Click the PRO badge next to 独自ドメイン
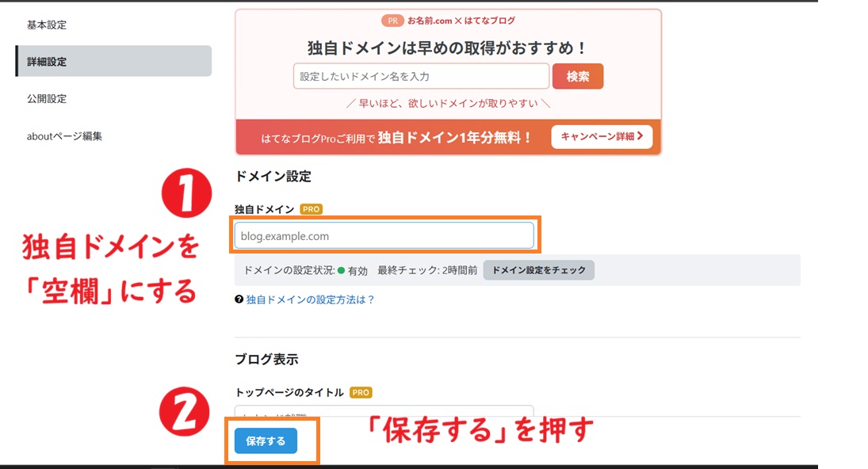The image size is (868, 469). 311,209
